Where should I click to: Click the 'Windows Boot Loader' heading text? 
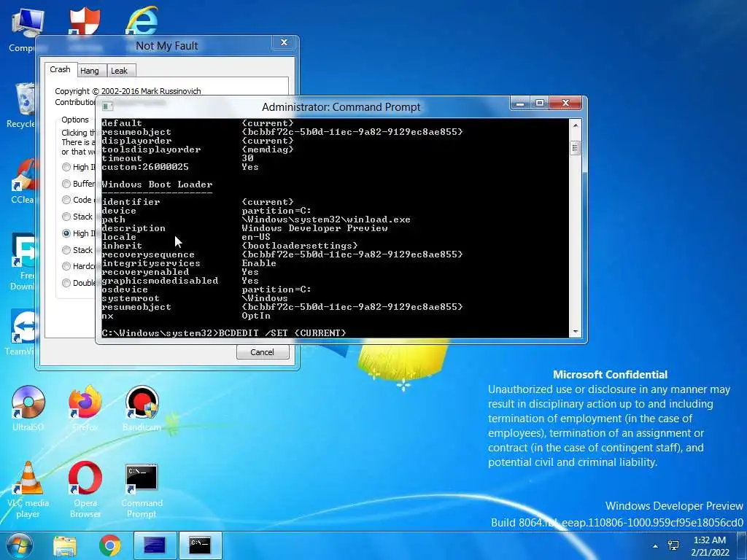[158, 184]
